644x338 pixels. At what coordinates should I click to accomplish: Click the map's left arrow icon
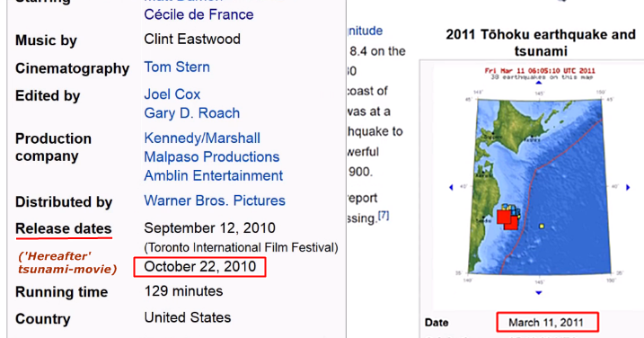click(x=451, y=188)
